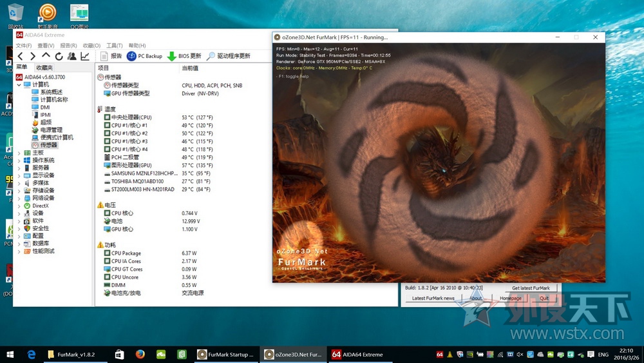Select 便携式计算机 in the tree

53,137
